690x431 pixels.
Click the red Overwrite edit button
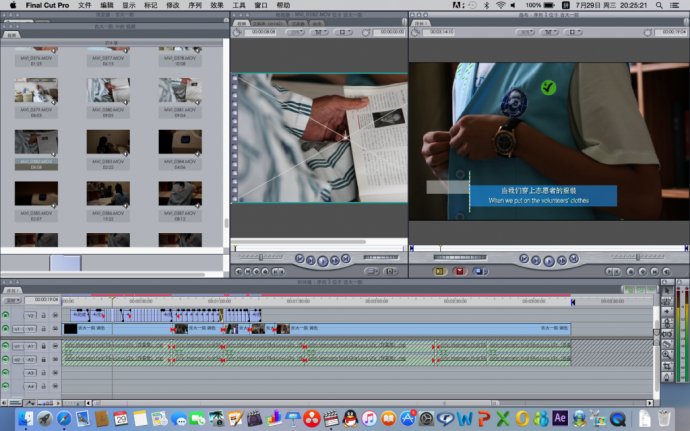(x=459, y=271)
